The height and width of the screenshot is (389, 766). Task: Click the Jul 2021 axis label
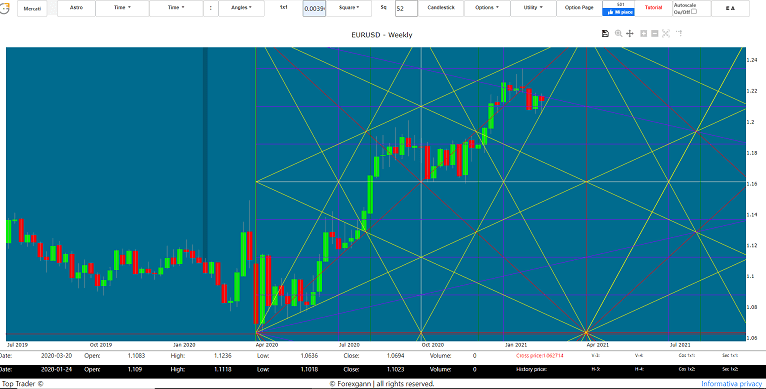click(x=680, y=345)
